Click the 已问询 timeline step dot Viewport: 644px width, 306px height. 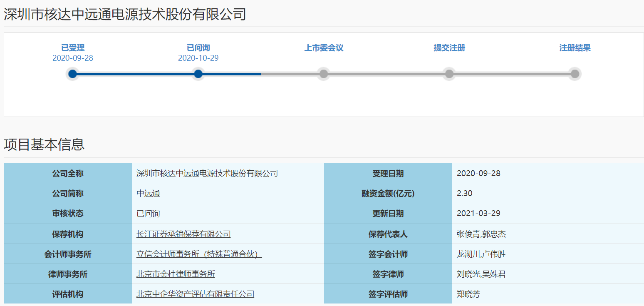(198, 74)
